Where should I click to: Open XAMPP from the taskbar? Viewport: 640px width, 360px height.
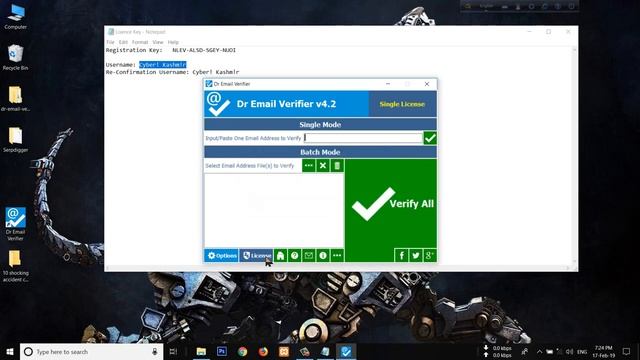click(x=284, y=351)
